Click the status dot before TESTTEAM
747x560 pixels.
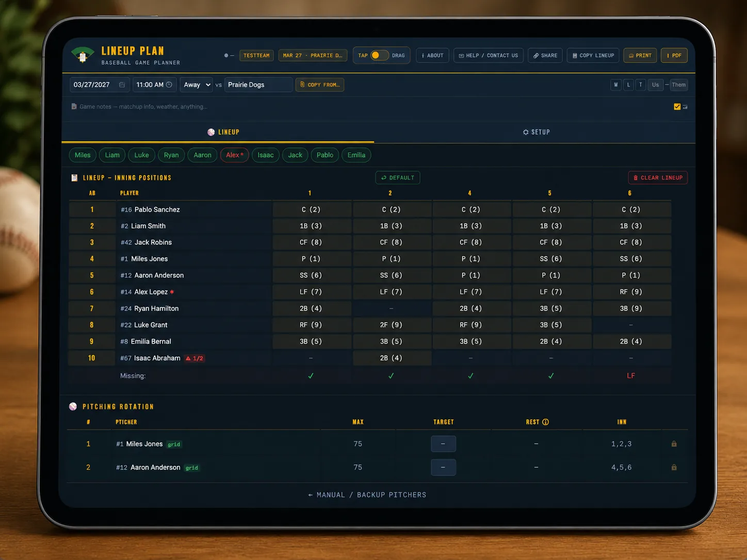click(x=226, y=55)
